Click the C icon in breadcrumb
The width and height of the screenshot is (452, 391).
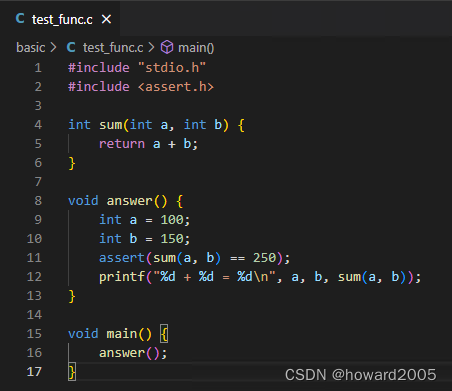tap(71, 47)
